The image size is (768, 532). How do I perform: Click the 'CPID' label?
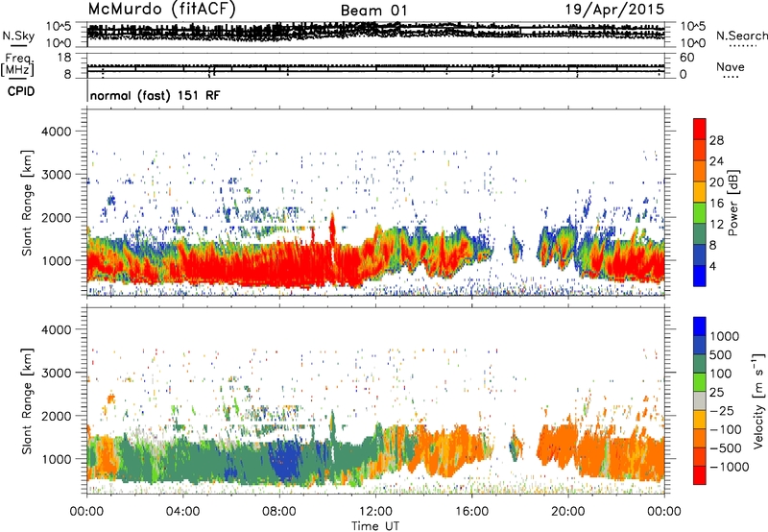click(21, 91)
